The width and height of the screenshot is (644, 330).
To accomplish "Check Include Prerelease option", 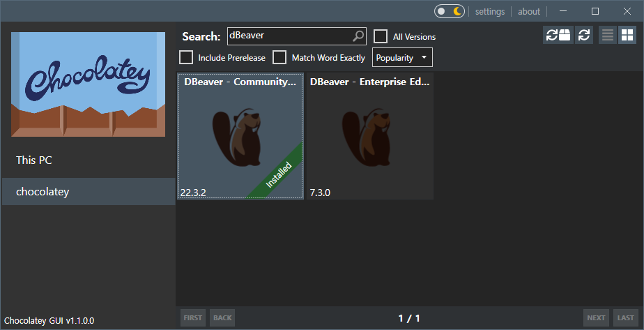I will (186, 57).
